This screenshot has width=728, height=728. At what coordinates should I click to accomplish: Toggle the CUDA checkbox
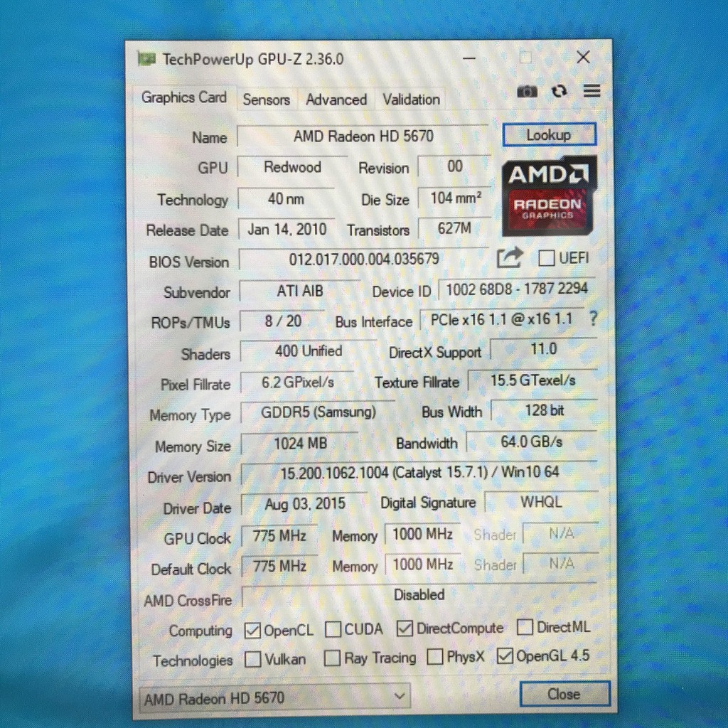[333, 630]
